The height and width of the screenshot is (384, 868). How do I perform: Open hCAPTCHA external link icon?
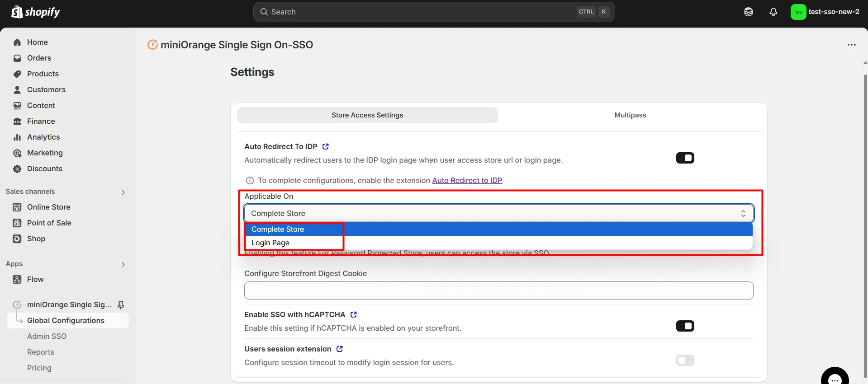[354, 314]
